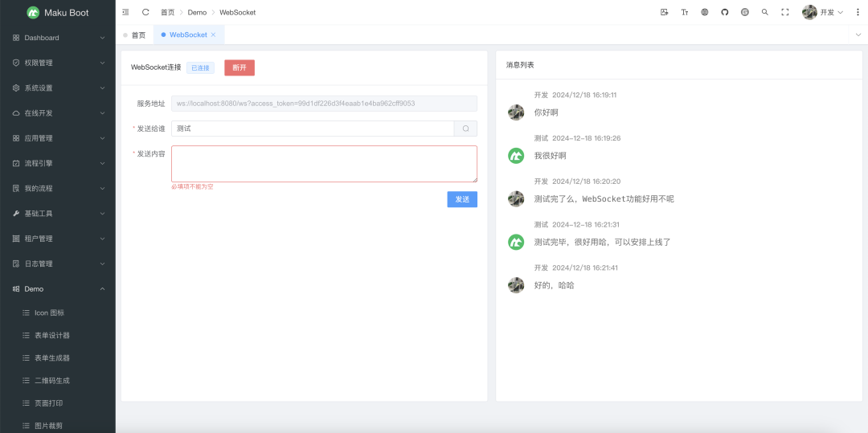Click the red 断开 button
This screenshot has height=433, width=868.
(240, 67)
